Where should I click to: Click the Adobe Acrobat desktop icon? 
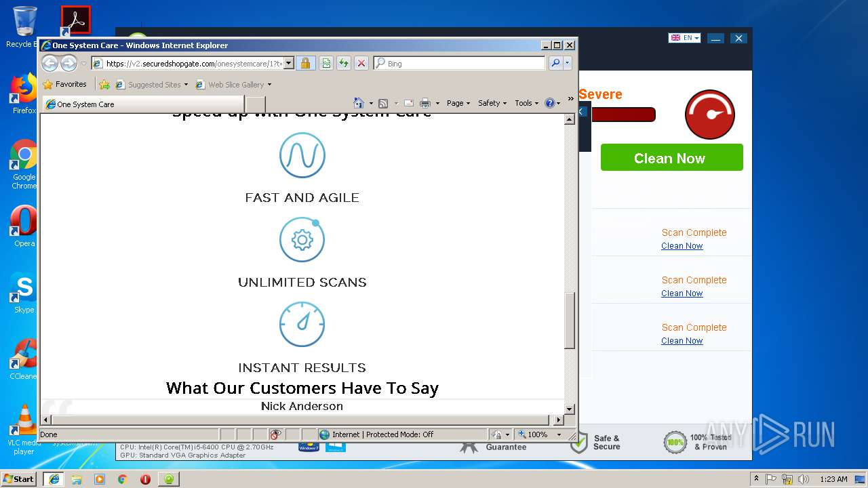[75, 20]
